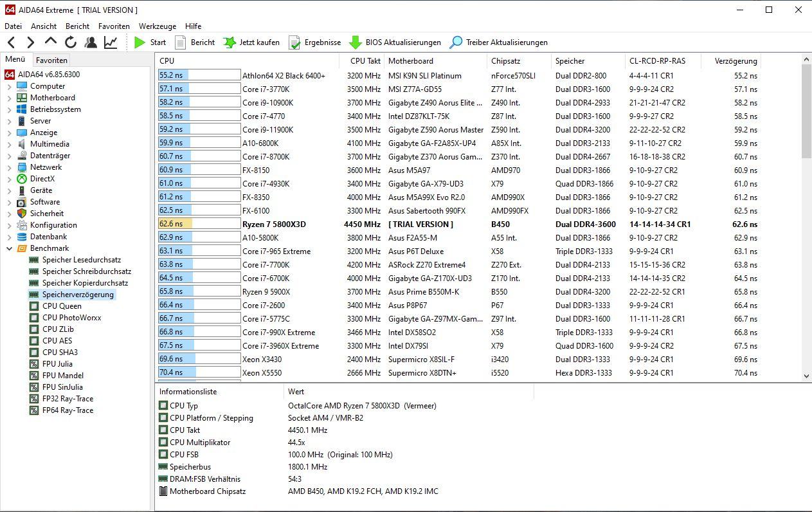812x512 pixels.
Task: Select Speicher Schreibdurchsatz memory benchmark
Action: [87, 271]
